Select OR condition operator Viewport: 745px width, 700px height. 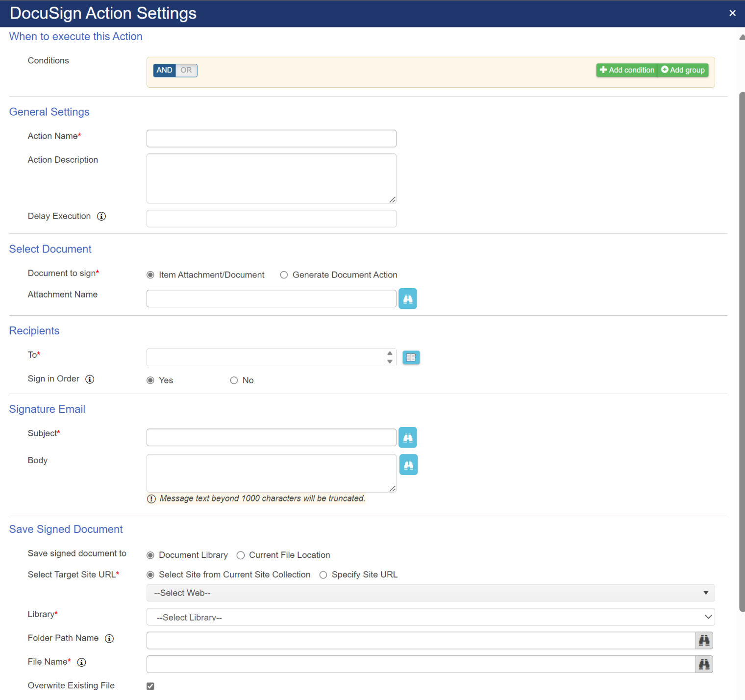pos(186,70)
